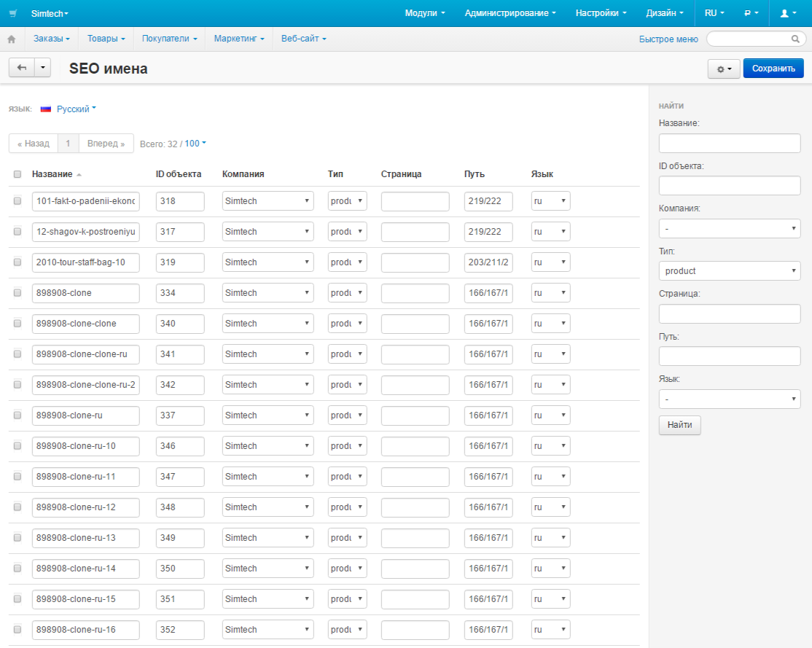
Task: Focus the ID объекта search field
Action: (x=730, y=185)
